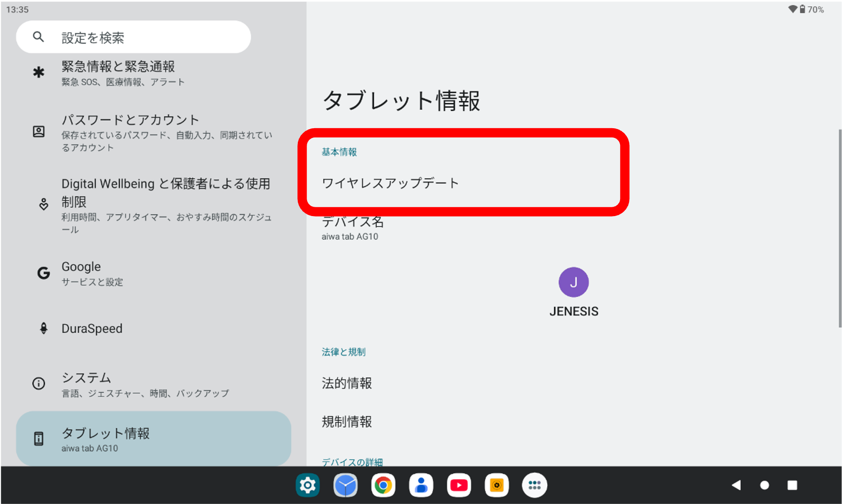Launch YouTube from the taskbar
842x504 pixels.
pos(459,485)
